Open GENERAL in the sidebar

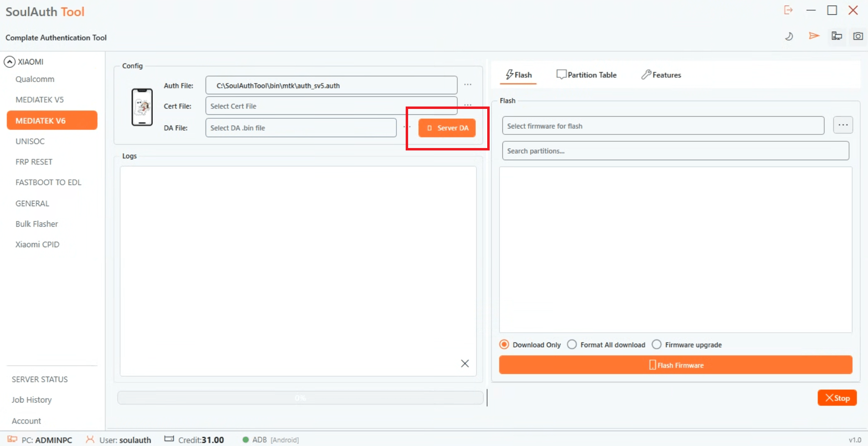[32, 203]
